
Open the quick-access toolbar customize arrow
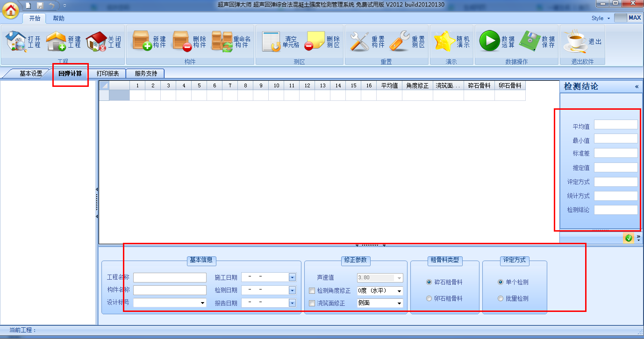pos(64,6)
